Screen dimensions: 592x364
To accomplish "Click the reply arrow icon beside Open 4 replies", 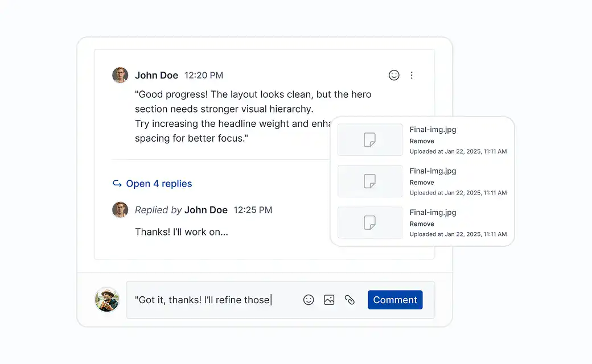I will pyautogui.click(x=117, y=184).
